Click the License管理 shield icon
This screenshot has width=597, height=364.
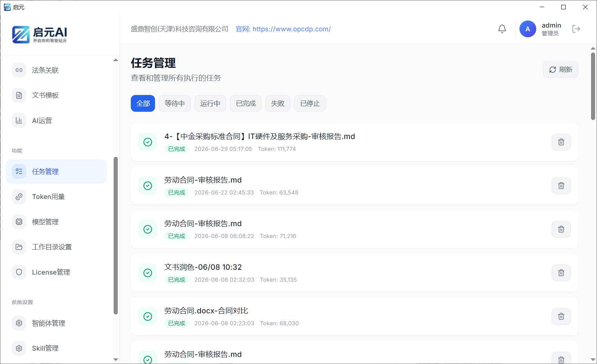19,272
